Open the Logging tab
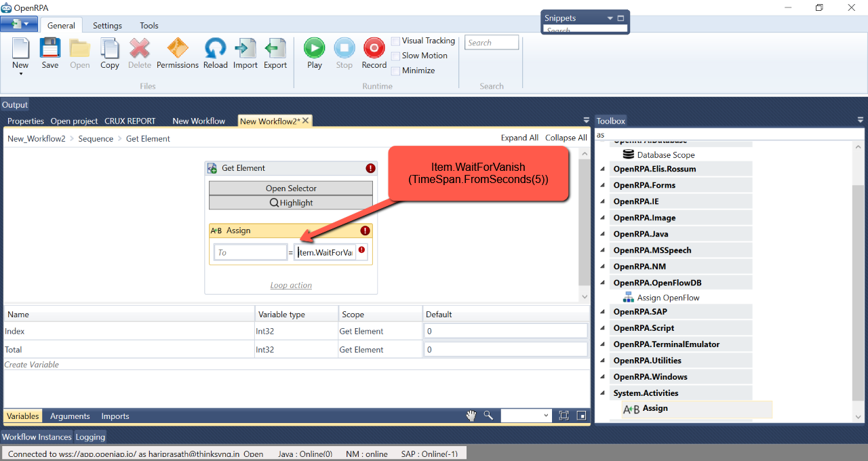This screenshot has height=461, width=868. [90, 437]
